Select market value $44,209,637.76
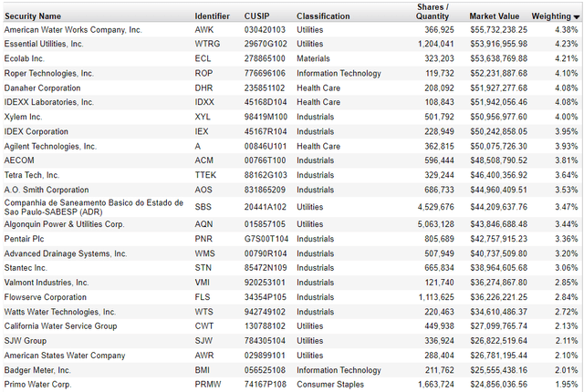Image resolution: width=584 pixels, height=392 pixels. [498, 207]
